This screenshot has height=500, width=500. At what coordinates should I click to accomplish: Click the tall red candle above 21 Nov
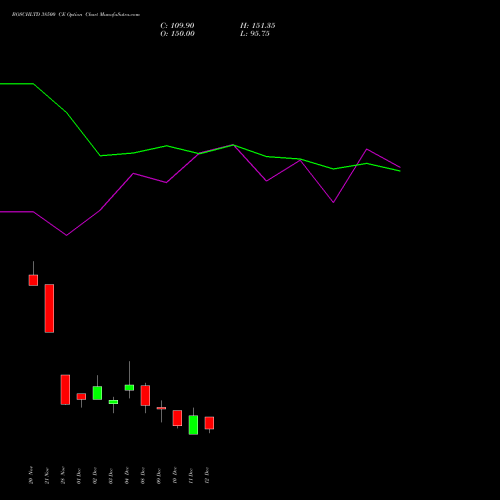coord(49,308)
